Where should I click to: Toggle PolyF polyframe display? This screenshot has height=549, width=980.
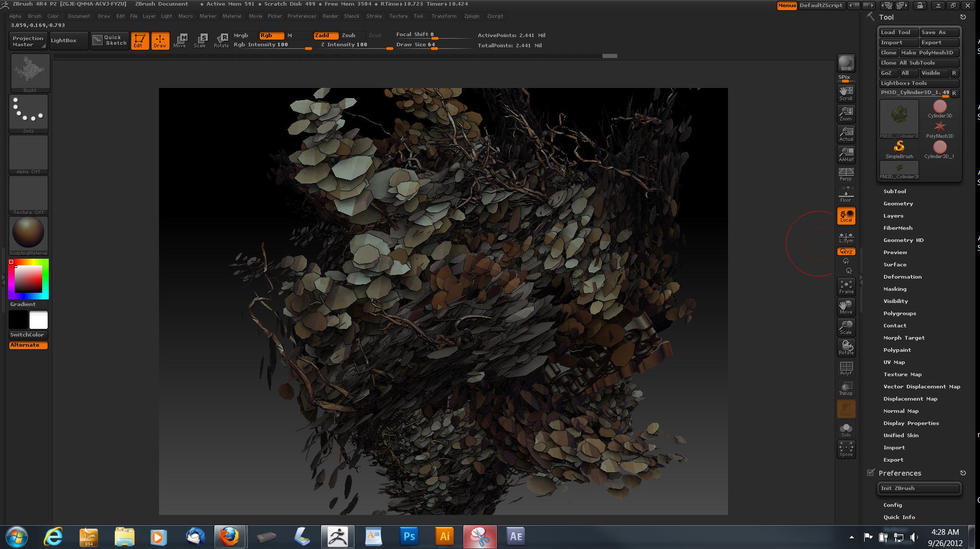point(846,368)
